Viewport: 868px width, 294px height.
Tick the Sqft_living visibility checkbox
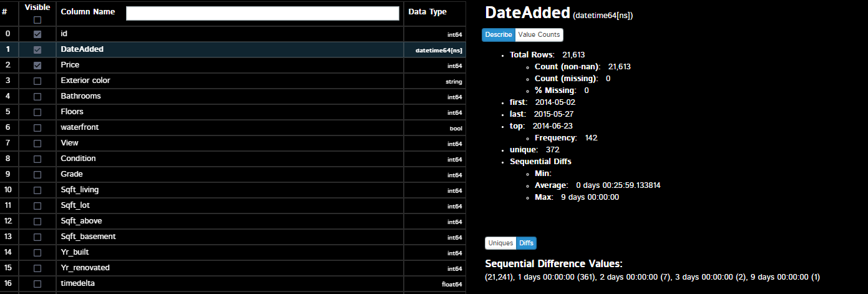pyautogui.click(x=37, y=190)
